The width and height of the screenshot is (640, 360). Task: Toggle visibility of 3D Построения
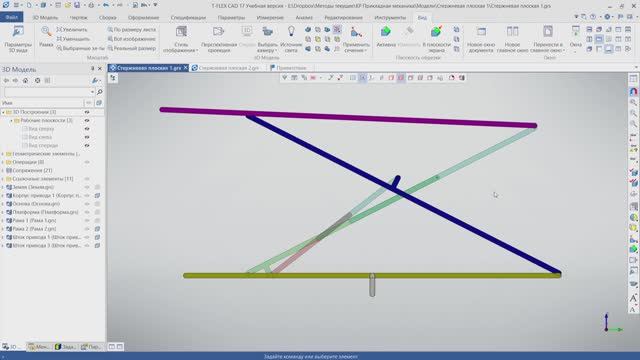[87, 112]
